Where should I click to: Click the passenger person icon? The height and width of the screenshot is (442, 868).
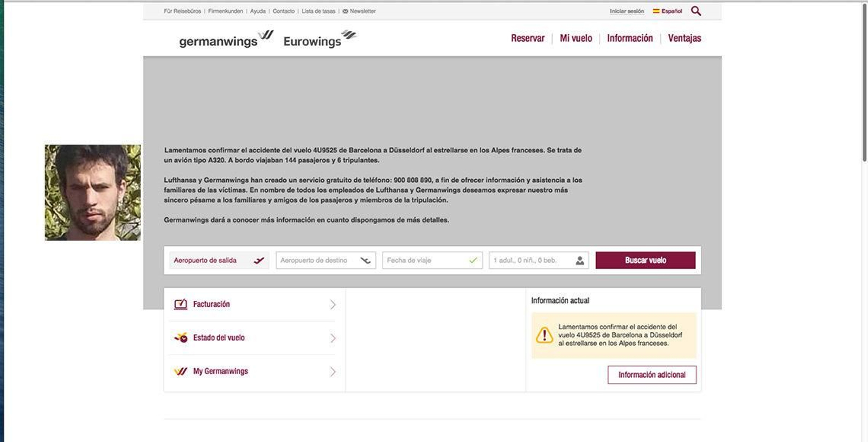580,261
